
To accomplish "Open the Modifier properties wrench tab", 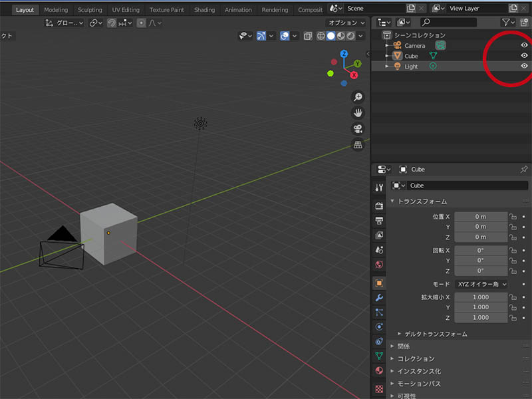I will tap(379, 297).
